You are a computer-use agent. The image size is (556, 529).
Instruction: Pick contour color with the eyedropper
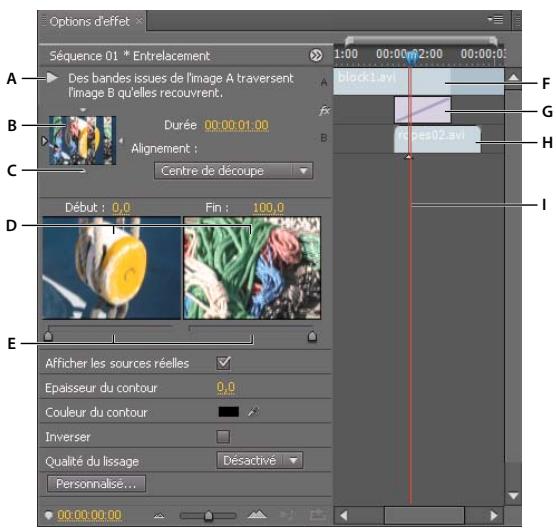[254, 412]
